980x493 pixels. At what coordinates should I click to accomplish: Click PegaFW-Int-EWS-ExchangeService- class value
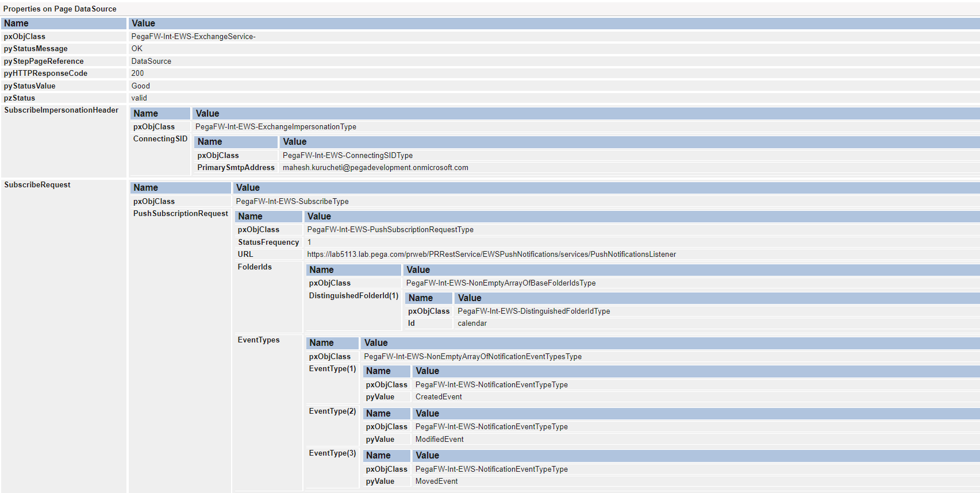click(x=193, y=36)
